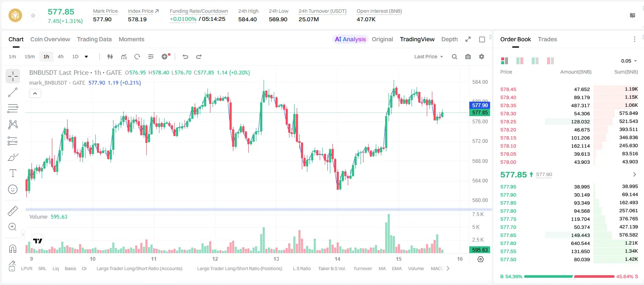644x285 pixels.
Task: Open the Index Price link
Action: 143,11
